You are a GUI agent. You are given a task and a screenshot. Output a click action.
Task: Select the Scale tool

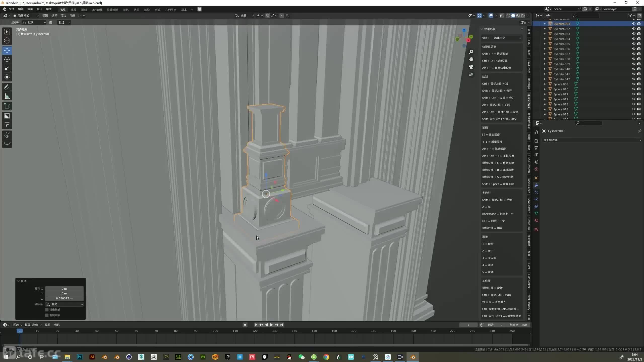click(7, 68)
